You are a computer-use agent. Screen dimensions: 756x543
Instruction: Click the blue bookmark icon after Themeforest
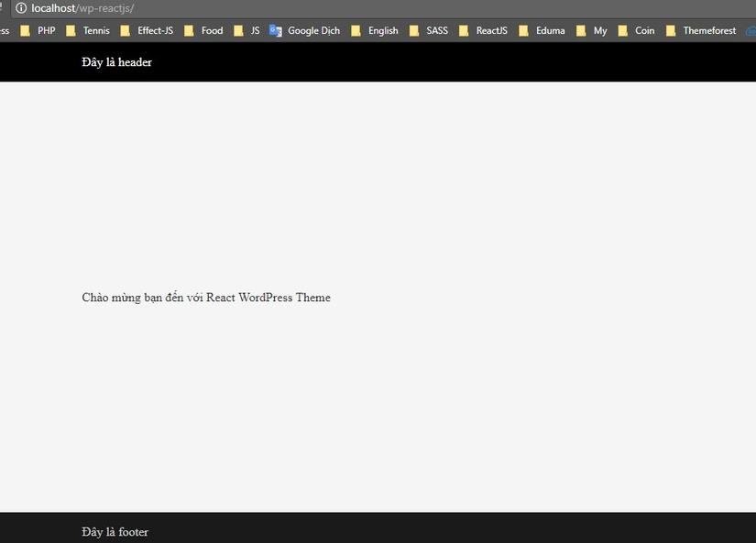(751, 30)
